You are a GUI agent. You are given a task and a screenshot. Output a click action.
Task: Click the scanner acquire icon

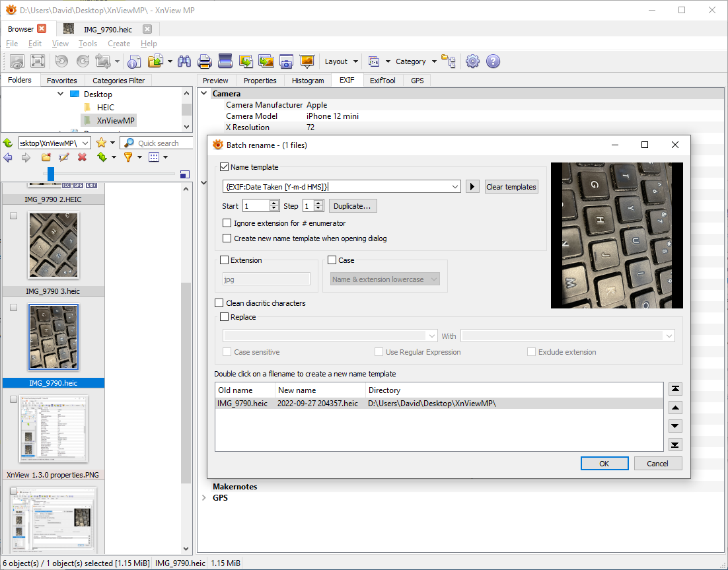225,61
